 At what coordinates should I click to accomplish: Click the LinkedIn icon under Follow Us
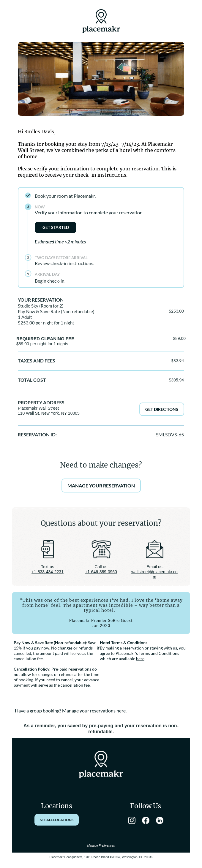(160, 821)
